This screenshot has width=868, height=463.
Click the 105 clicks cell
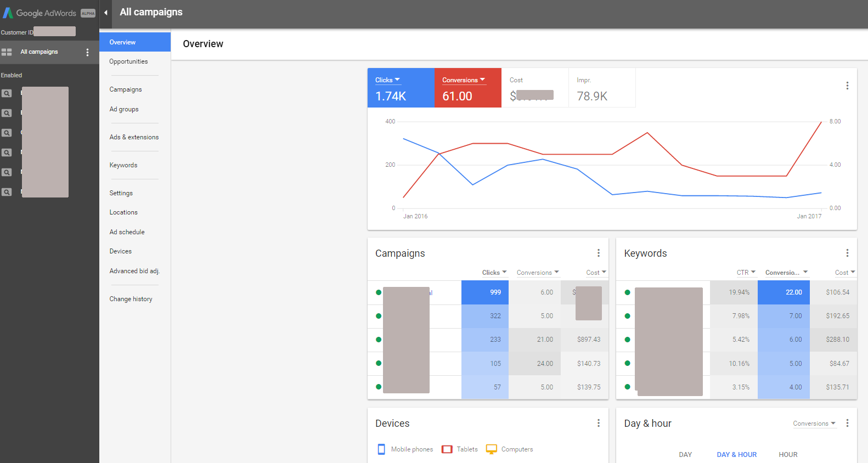click(485, 364)
